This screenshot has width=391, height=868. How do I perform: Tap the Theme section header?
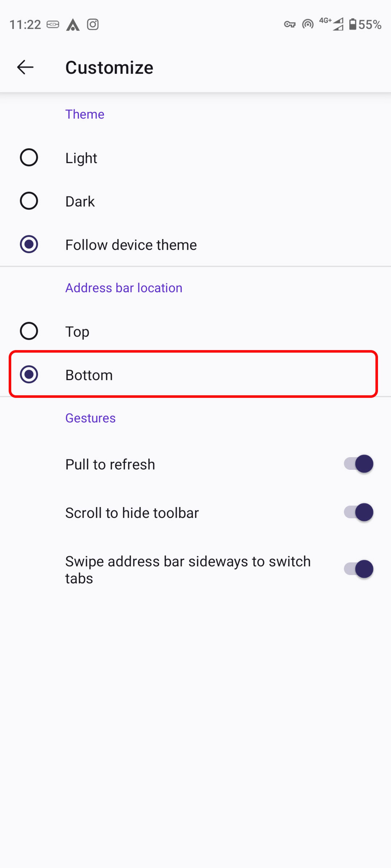point(85,114)
